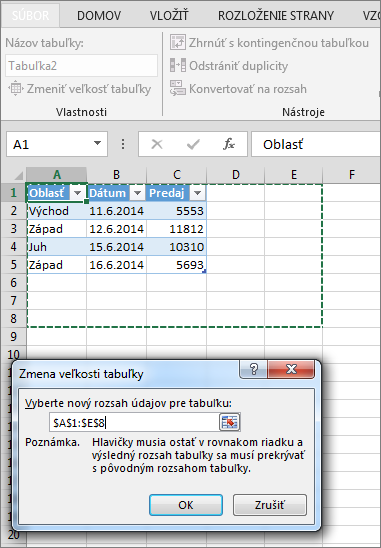Select row 6 header
Viewport: 381px width, 548px height.
[13, 283]
